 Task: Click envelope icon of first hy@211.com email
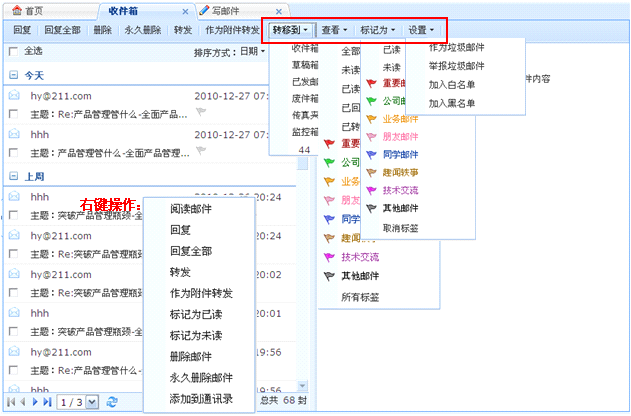click(14, 96)
